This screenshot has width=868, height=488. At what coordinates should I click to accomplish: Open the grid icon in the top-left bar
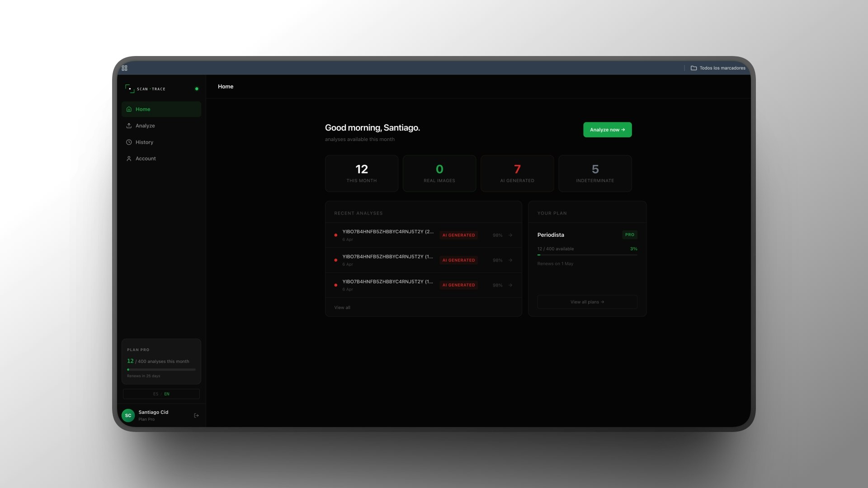pos(125,68)
